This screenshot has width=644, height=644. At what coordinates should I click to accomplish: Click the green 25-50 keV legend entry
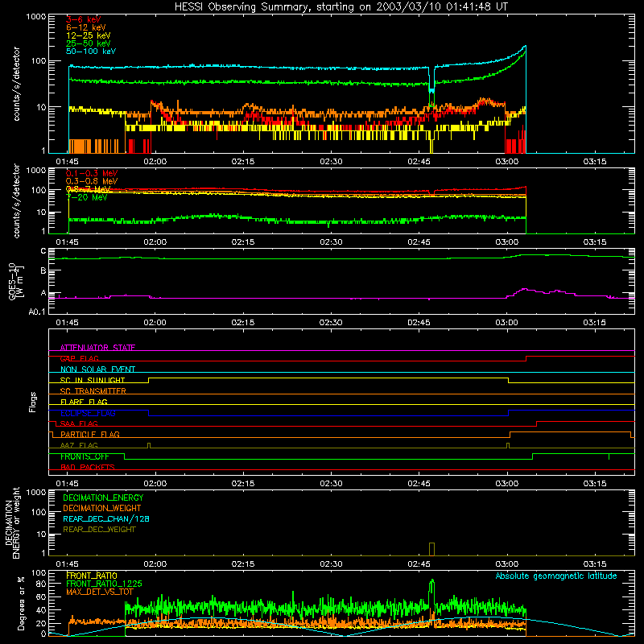pyautogui.click(x=89, y=43)
